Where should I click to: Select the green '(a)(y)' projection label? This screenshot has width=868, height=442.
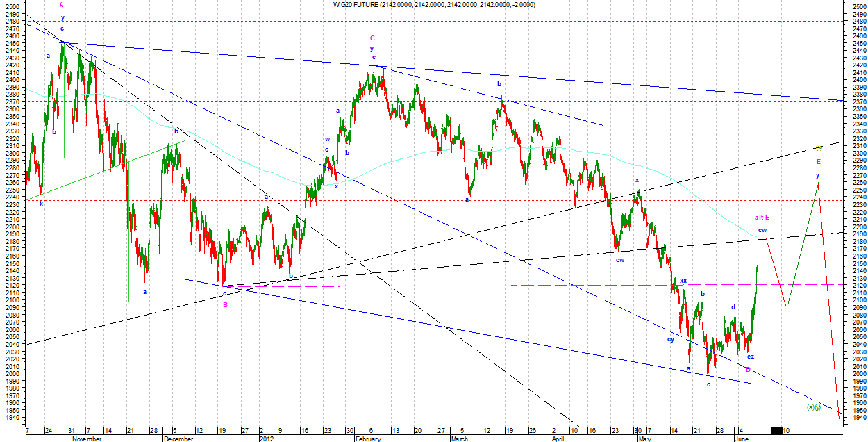point(813,407)
